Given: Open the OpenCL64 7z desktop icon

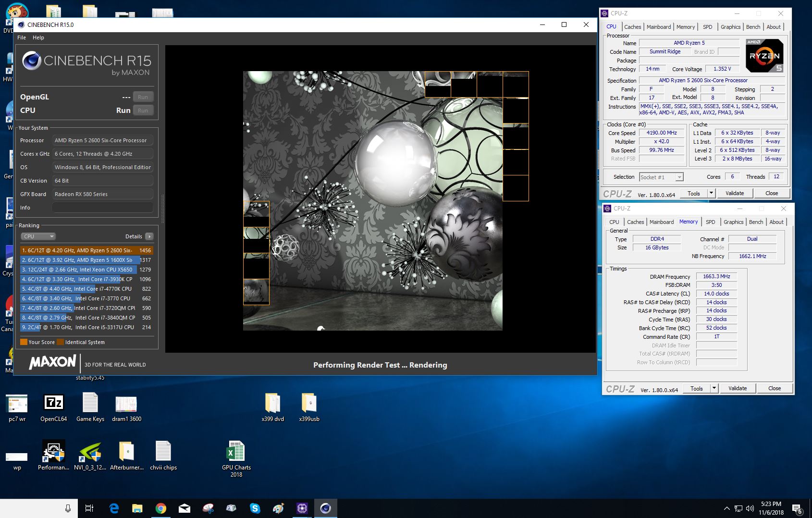Looking at the screenshot, I should (x=53, y=408).
